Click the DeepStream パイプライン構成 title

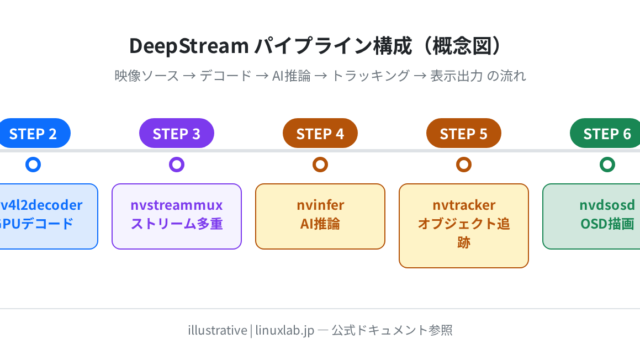pos(315,46)
